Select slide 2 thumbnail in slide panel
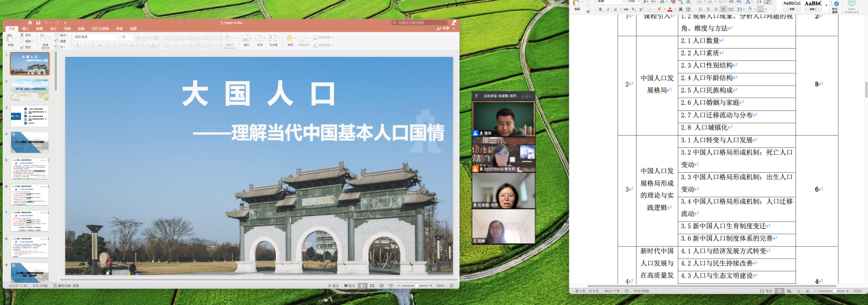 29,90
